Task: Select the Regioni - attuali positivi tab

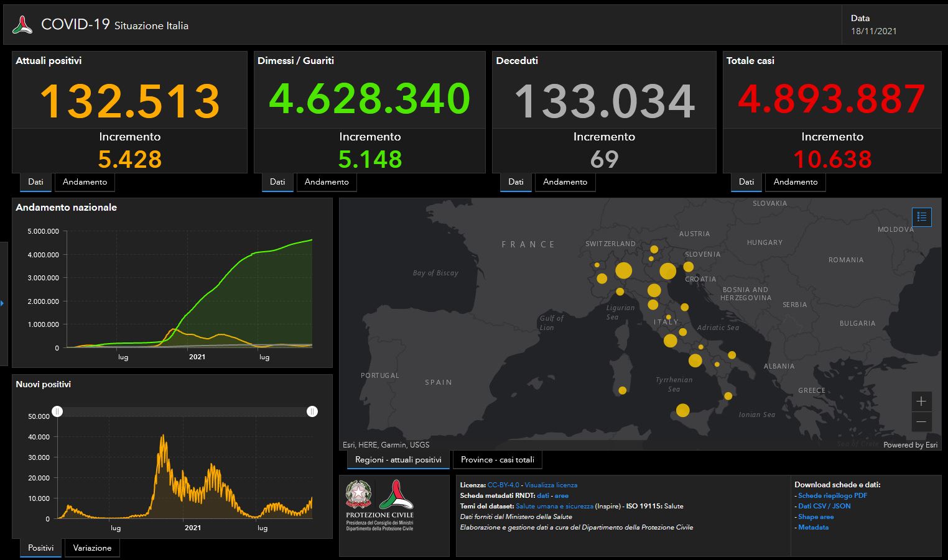Action: pos(397,459)
